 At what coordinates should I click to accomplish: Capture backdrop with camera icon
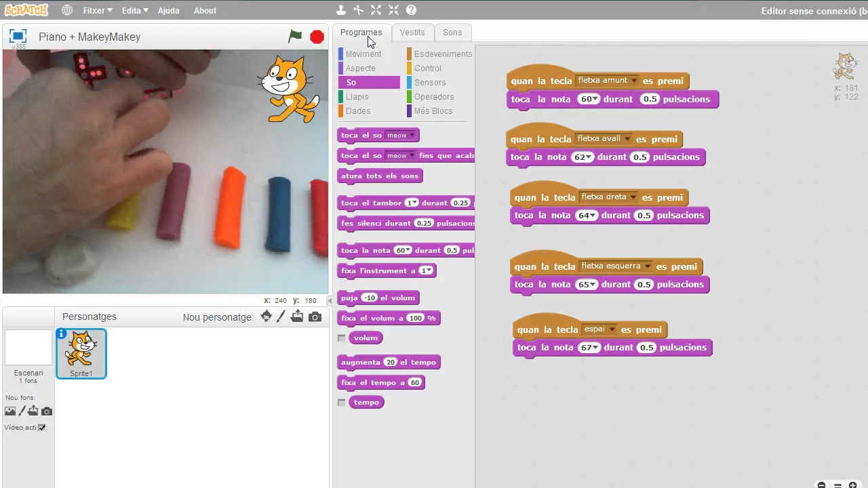(x=46, y=411)
